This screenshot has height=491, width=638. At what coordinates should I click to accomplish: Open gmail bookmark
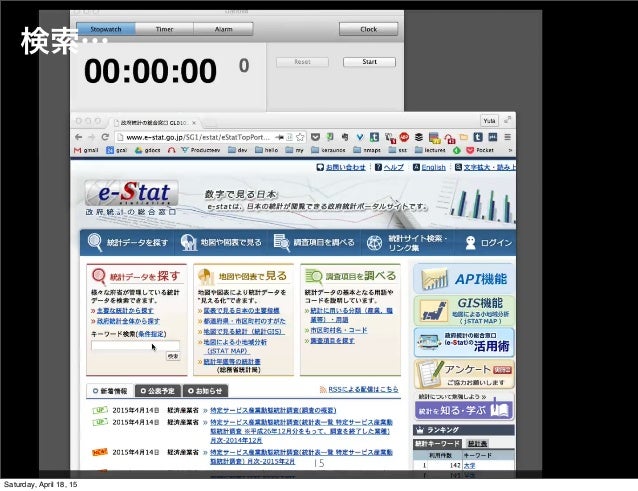pyautogui.click(x=86, y=150)
